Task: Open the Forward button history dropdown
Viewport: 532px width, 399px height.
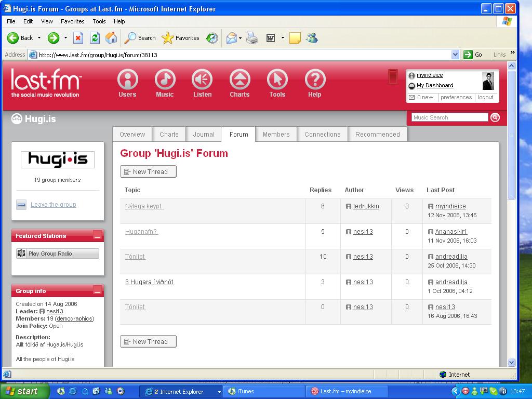Action: tap(65, 37)
